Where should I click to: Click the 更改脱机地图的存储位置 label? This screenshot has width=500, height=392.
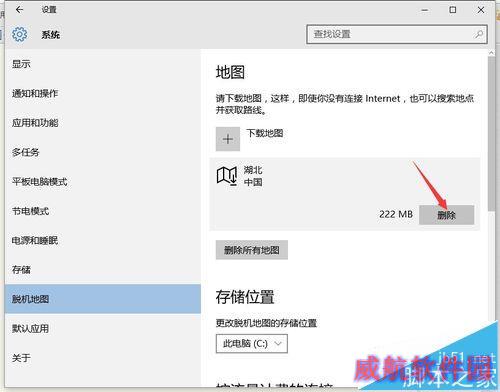[266, 323]
